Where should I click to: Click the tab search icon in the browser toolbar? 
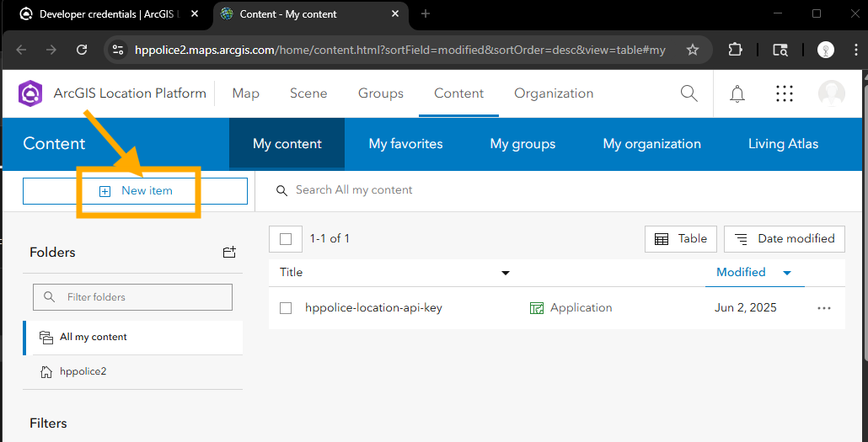coord(780,50)
